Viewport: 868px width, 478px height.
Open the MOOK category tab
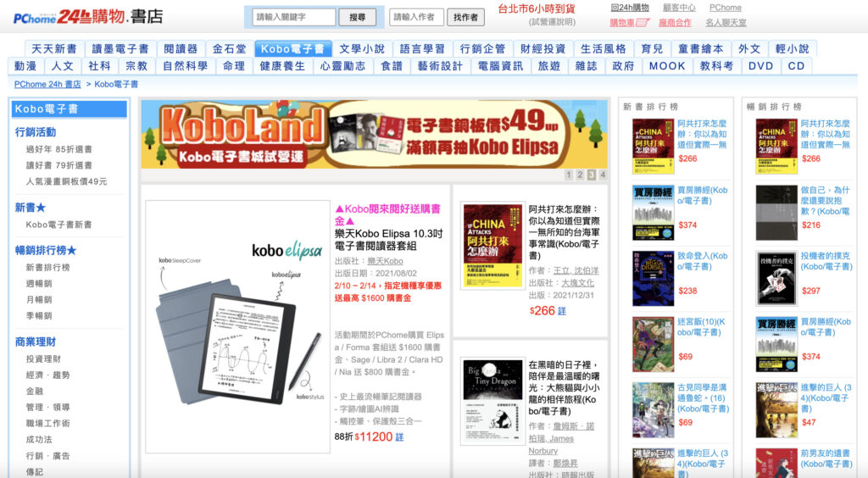[667, 66]
